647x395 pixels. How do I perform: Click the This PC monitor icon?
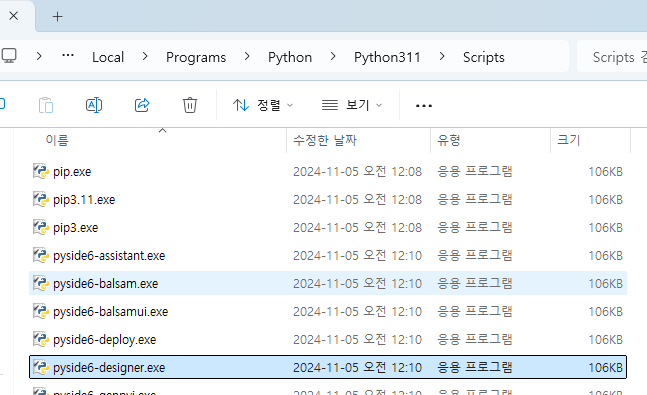click(9, 56)
